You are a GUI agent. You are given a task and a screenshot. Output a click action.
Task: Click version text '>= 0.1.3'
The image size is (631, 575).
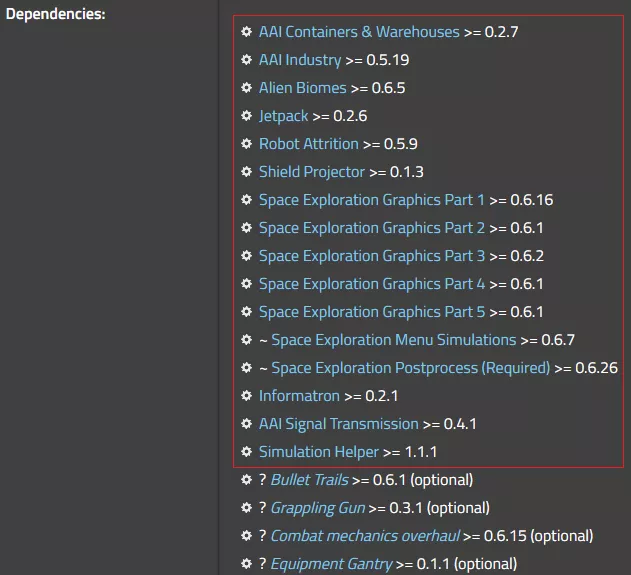[x=396, y=172]
